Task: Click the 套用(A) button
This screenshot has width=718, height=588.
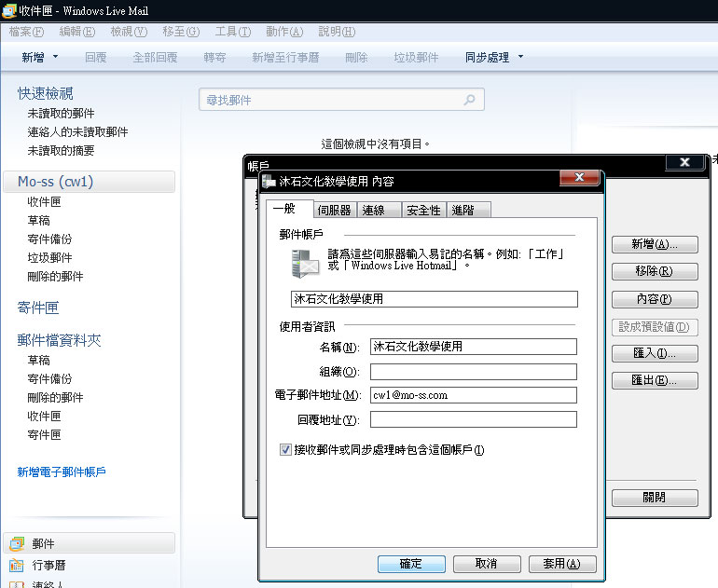Action: click(x=562, y=564)
